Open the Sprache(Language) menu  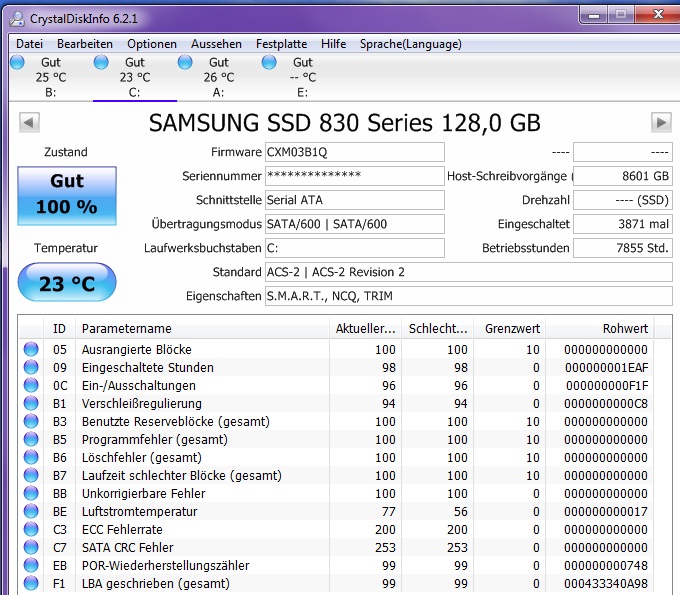click(x=410, y=44)
